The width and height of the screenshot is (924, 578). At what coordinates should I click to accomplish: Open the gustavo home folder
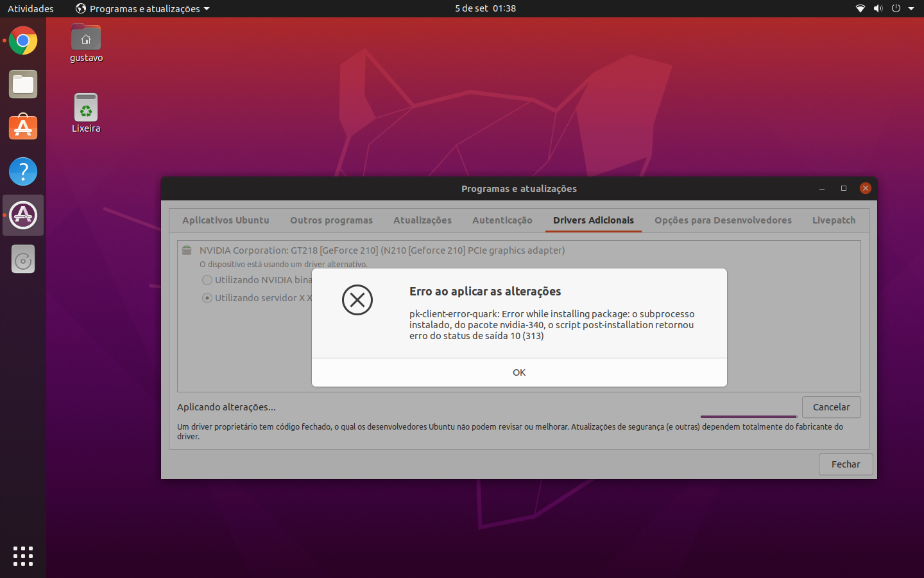tap(86, 43)
